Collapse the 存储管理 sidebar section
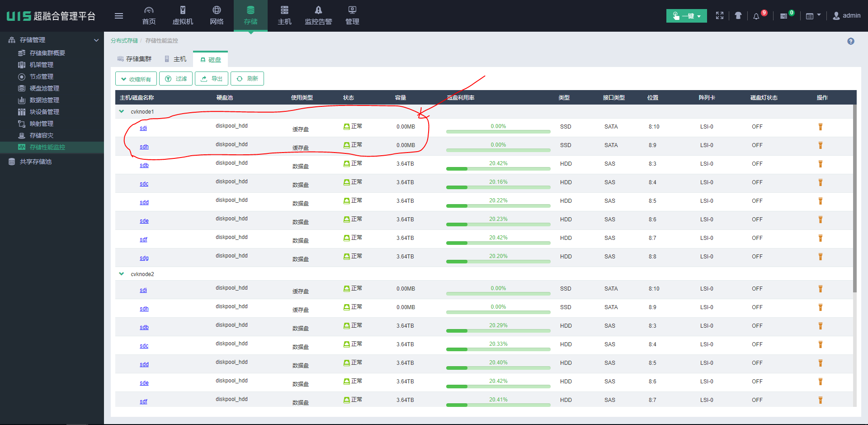868x425 pixels. [x=96, y=40]
